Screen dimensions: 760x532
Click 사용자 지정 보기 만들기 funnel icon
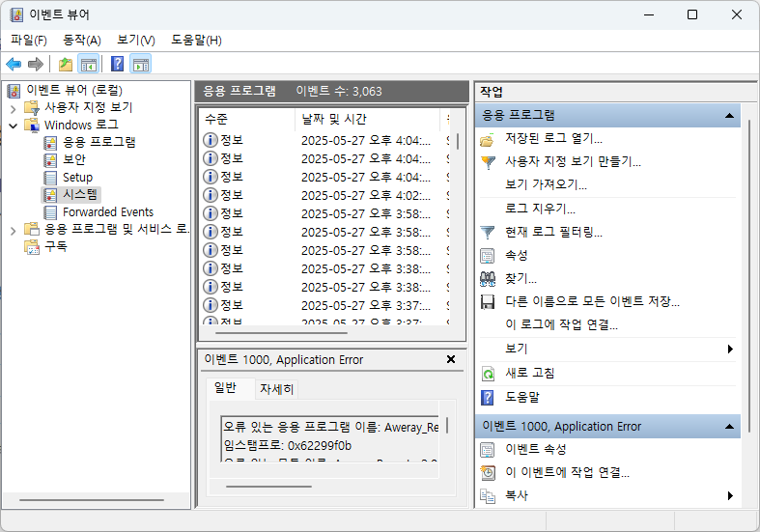(x=488, y=162)
